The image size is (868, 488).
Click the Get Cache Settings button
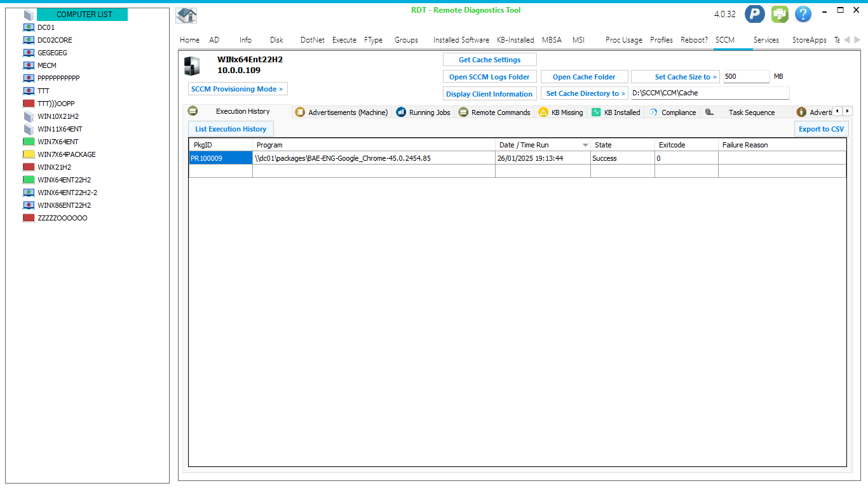click(x=490, y=60)
